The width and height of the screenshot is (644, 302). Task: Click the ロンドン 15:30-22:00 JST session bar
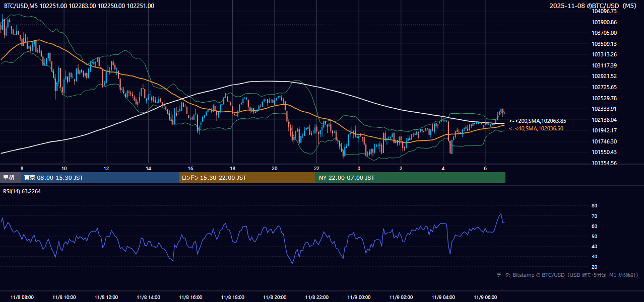(x=247, y=178)
